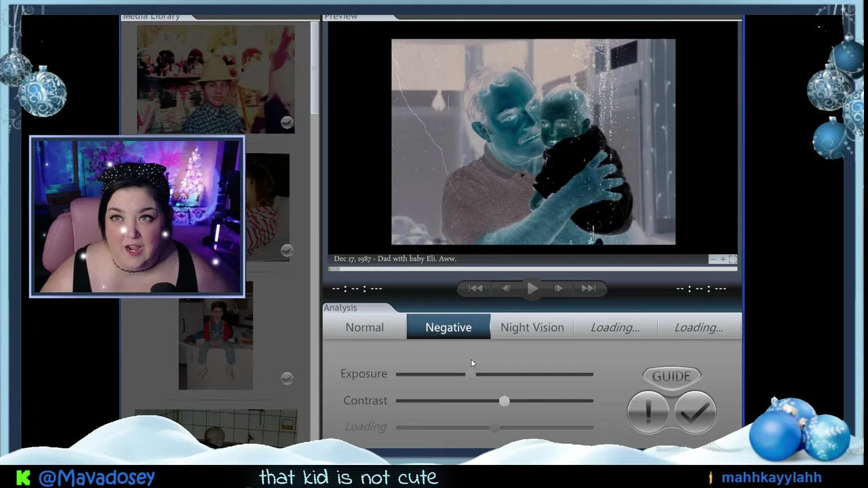Click the Analysis panel label
The height and width of the screenshot is (488, 868).
tap(340, 308)
